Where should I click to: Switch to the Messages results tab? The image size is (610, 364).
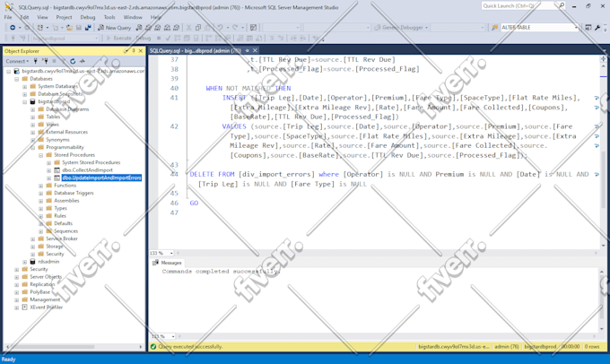click(x=167, y=263)
